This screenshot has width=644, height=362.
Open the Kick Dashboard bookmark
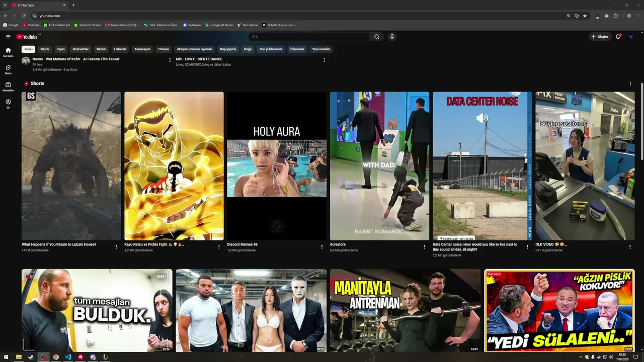pos(57,25)
